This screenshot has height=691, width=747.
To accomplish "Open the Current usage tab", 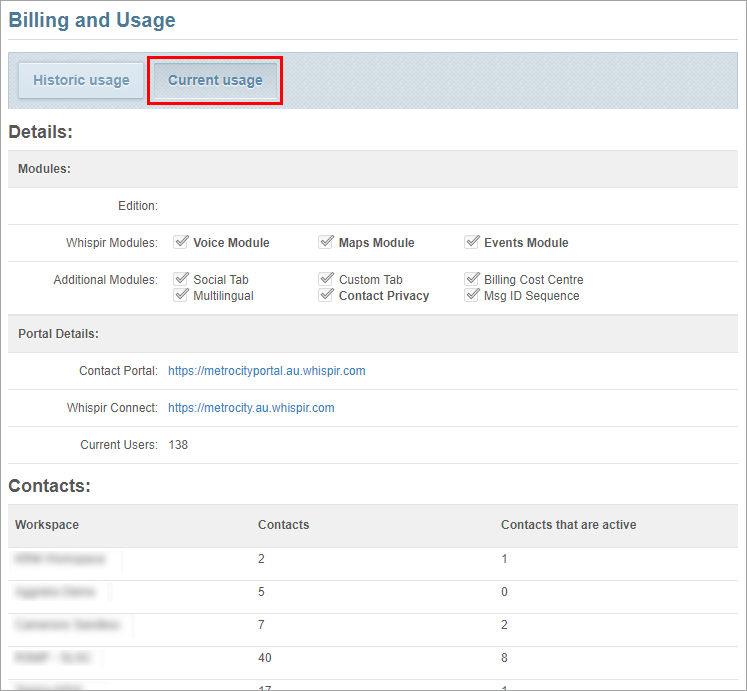I will [215, 80].
